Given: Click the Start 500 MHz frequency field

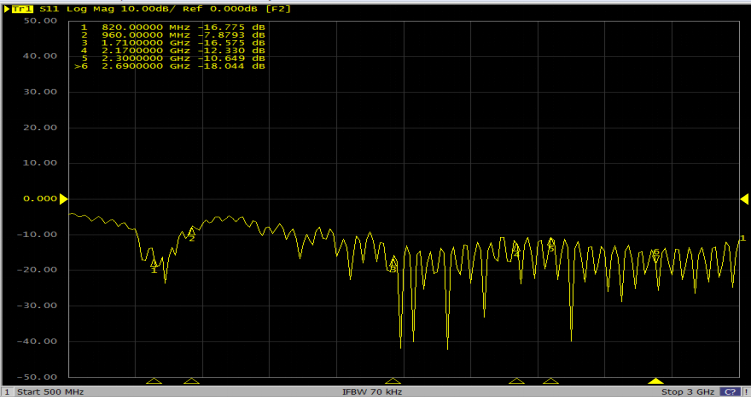Looking at the screenshot, I should (50, 392).
